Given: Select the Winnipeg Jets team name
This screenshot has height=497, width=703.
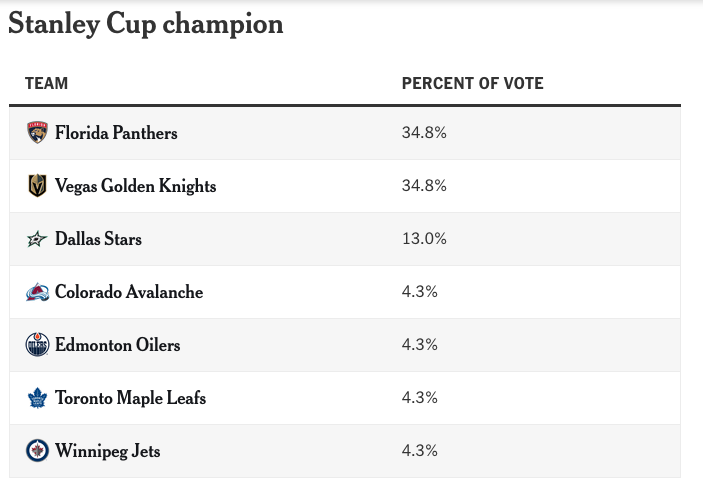Looking at the screenshot, I should point(107,451).
